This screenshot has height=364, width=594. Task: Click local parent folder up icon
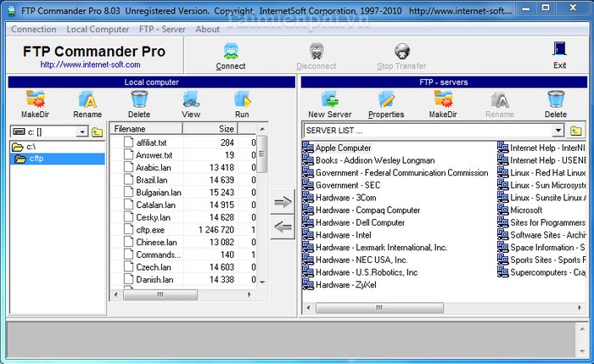(x=98, y=132)
